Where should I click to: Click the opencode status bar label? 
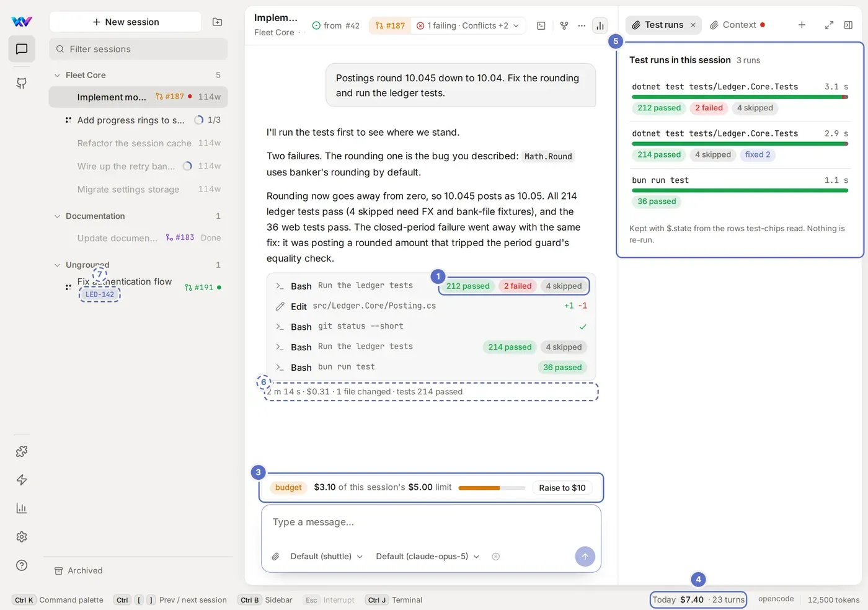[x=776, y=599]
